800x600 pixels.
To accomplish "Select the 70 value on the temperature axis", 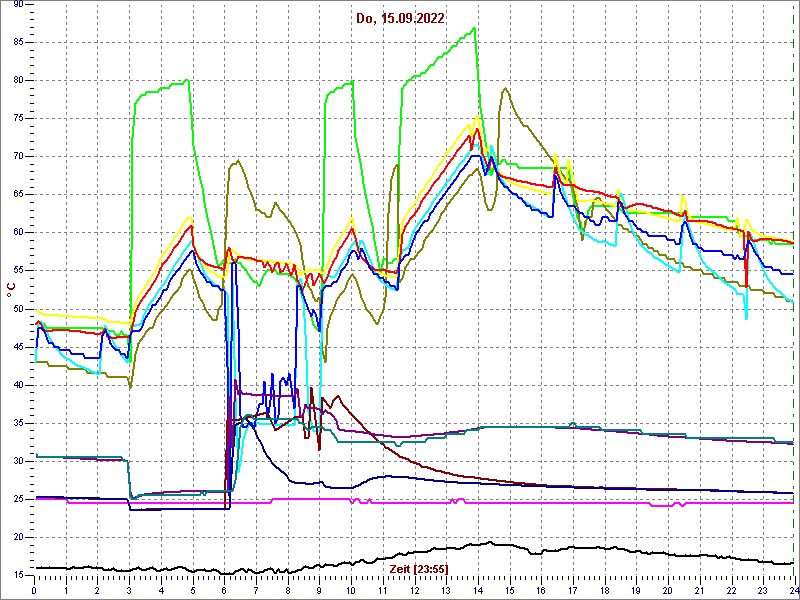I will (18, 157).
